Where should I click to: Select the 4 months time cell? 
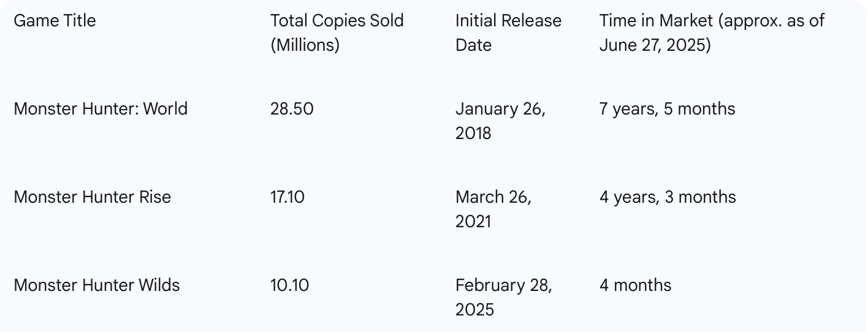coord(635,285)
